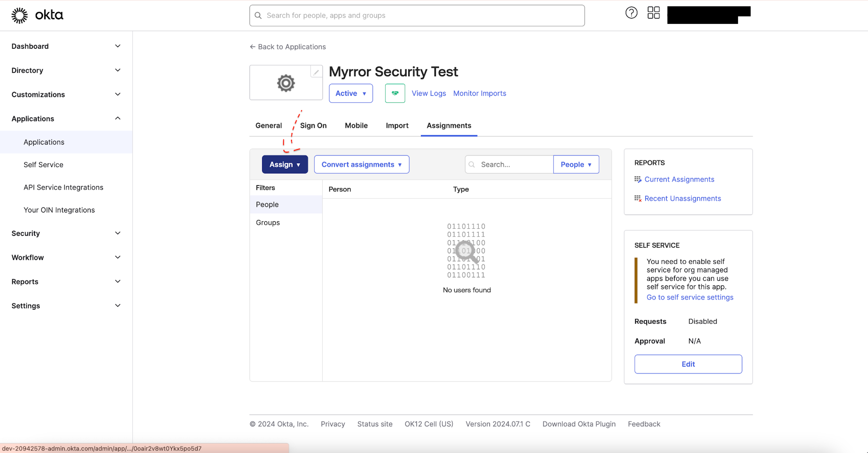Expand the Customizations sidebar section
Image resolution: width=868 pixels, height=453 pixels.
coord(66,95)
